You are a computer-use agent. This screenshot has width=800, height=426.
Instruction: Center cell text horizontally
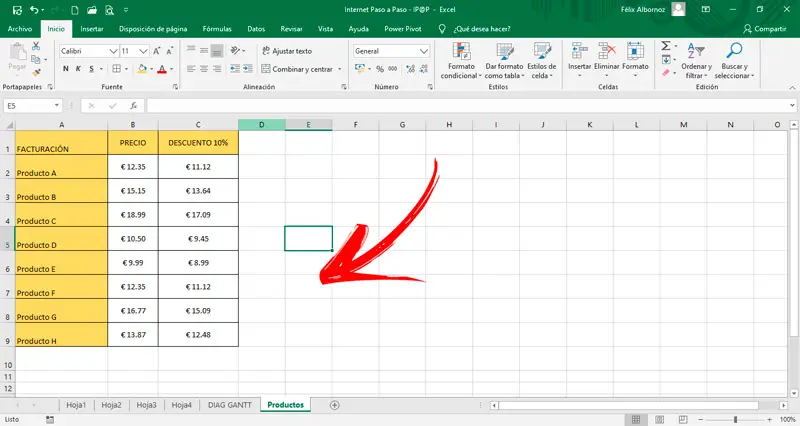(x=204, y=69)
